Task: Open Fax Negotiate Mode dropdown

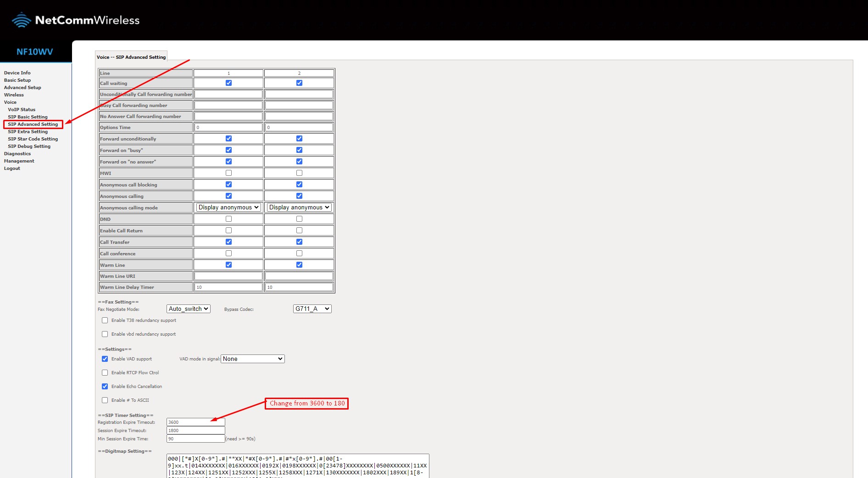Action: coord(189,309)
